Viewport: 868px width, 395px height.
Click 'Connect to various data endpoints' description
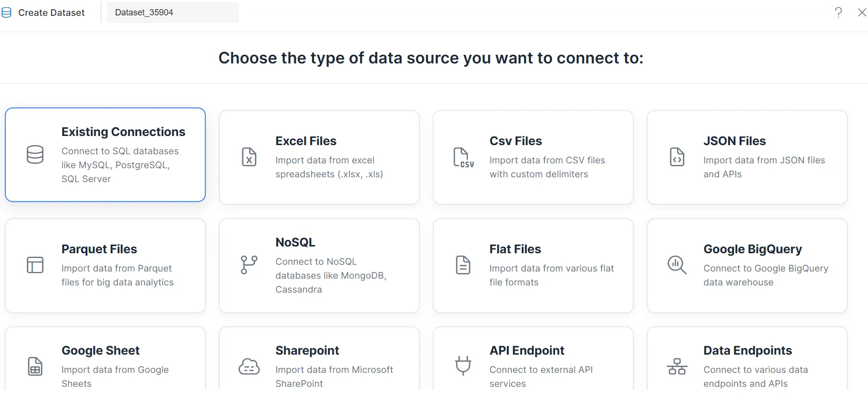pos(755,377)
